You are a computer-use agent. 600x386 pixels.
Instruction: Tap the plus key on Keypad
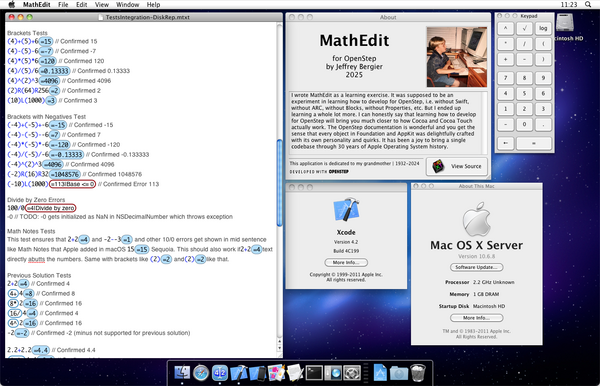click(505, 59)
